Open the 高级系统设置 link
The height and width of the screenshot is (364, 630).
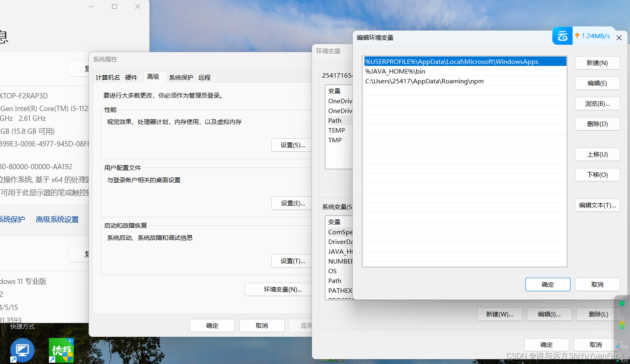[57, 219]
